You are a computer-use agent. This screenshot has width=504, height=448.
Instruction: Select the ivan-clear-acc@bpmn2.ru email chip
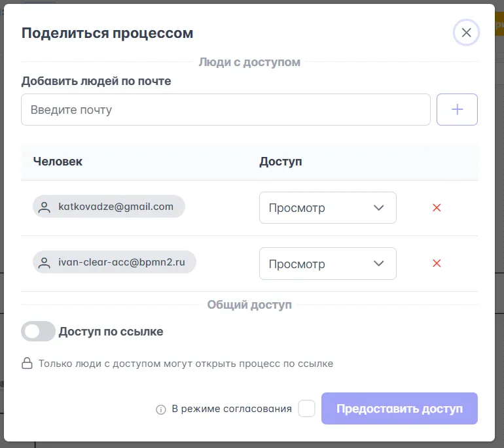[120, 262]
